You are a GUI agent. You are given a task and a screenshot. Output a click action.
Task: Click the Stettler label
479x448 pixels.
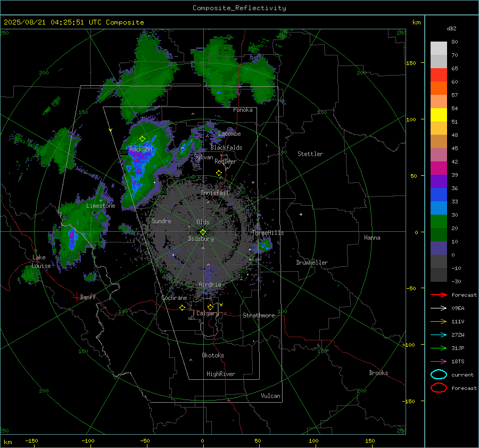pos(310,154)
